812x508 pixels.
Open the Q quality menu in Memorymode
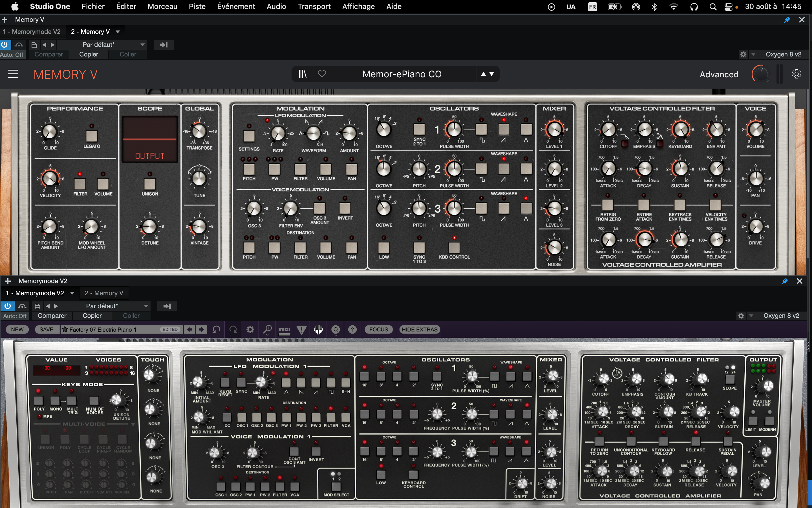[336, 330]
